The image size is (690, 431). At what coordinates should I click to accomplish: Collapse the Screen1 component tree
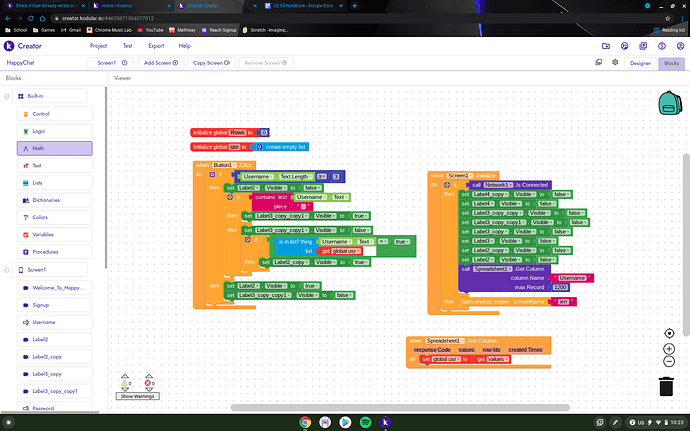(x=7, y=270)
